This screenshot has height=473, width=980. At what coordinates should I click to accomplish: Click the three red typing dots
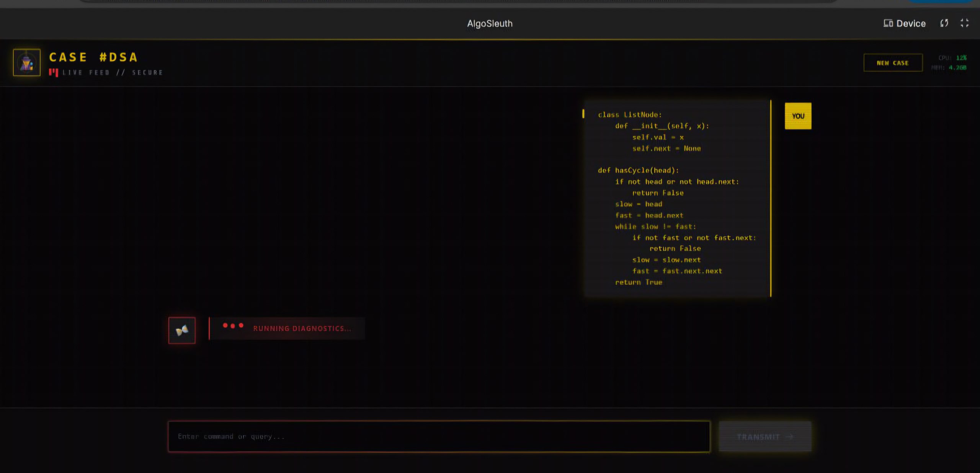(233, 326)
